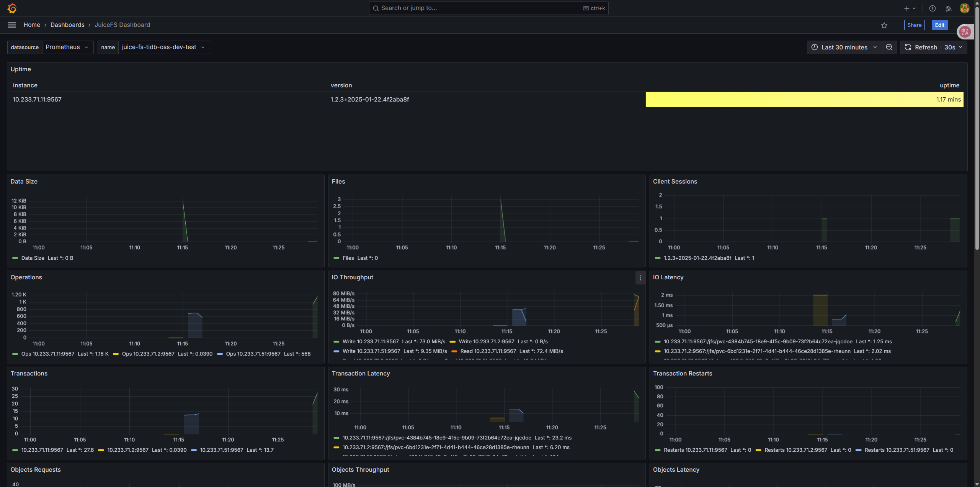The width and height of the screenshot is (980, 487).
Task: Click the Uptime panel title
Action: 21,69
